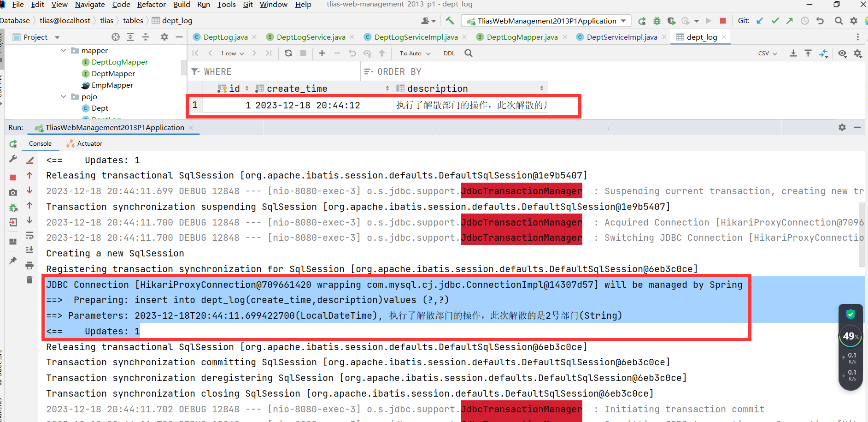Run with coverage from the top toolbar
Screen dimensions: 868x422
click(671, 21)
